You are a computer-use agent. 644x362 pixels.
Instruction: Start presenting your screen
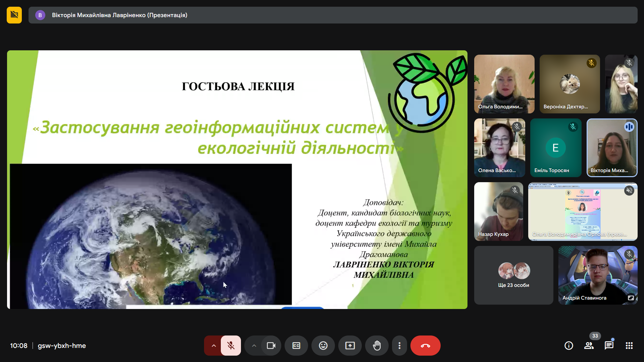(350, 346)
